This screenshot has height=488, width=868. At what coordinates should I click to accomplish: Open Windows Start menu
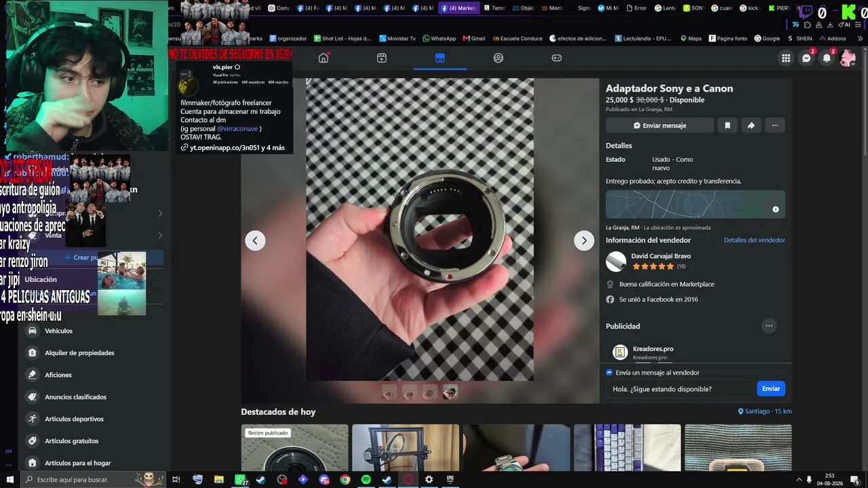coord(9,480)
